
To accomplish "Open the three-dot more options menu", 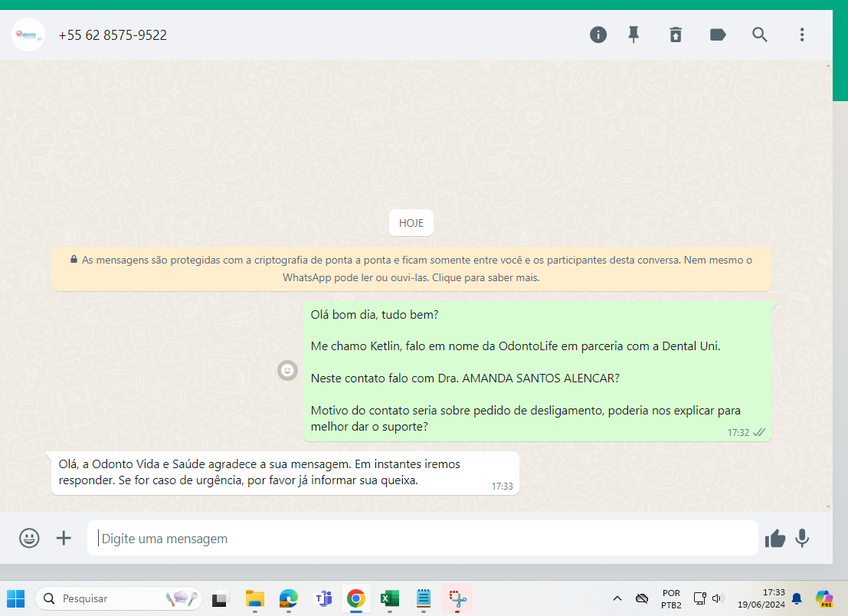I will (x=802, y=35).
